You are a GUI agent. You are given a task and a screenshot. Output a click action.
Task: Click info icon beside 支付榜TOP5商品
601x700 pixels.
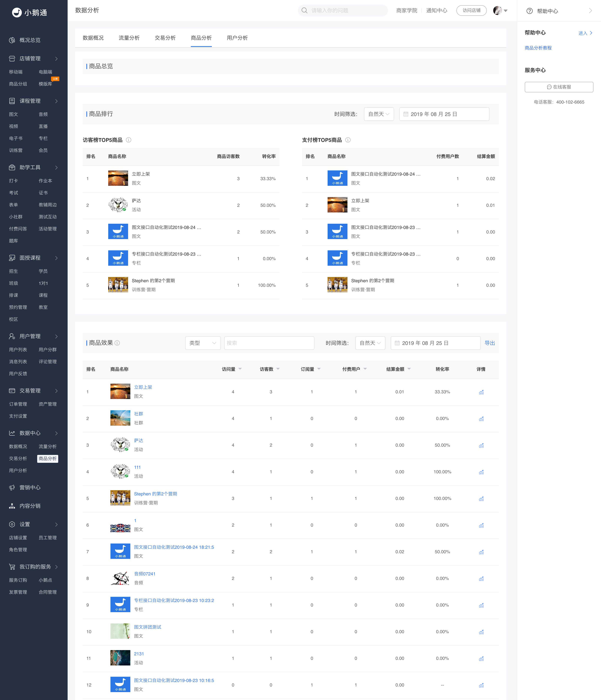click(348, 140)
